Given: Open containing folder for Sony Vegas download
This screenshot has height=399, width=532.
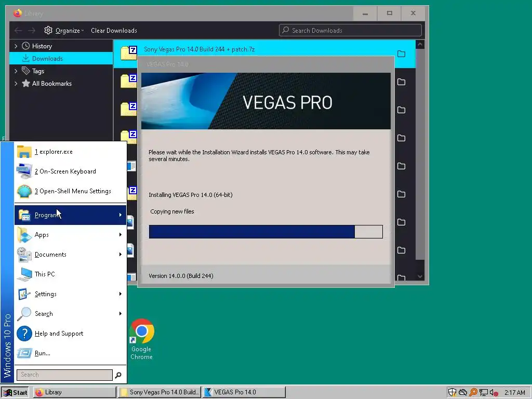Looking at the screenshot, I should (x=402, y=54).
